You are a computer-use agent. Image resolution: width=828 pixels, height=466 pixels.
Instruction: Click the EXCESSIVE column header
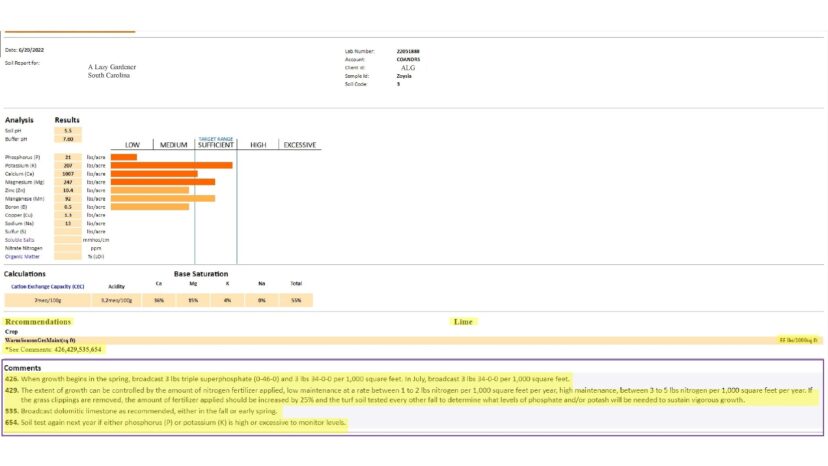point(300,145)
